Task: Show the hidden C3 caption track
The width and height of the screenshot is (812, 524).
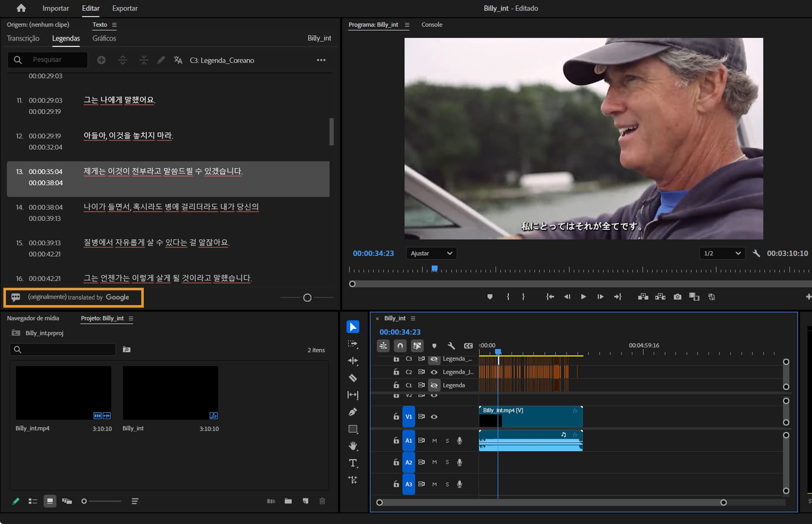Action: pyautogui.click(x=434, y=359)
